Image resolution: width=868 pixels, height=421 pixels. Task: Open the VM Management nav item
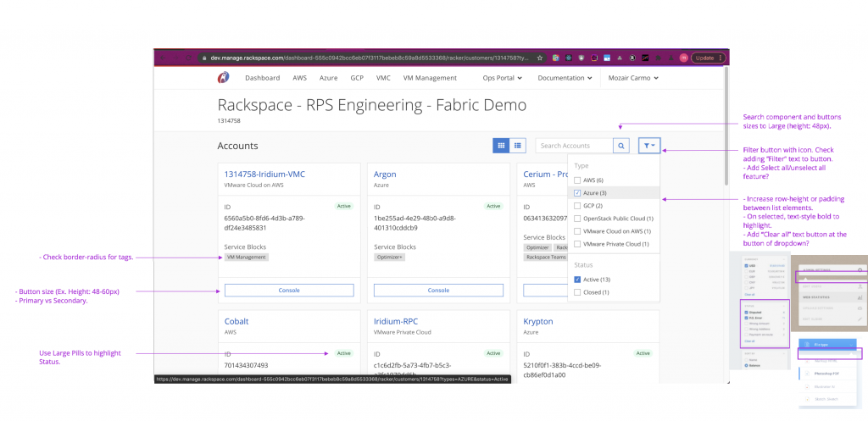430,78
